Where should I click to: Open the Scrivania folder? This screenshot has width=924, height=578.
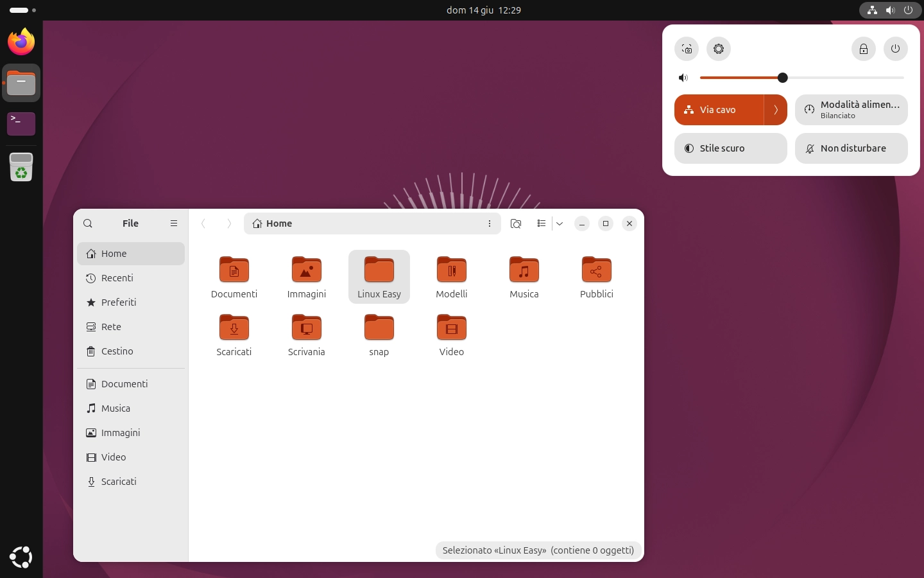point(307,328)
